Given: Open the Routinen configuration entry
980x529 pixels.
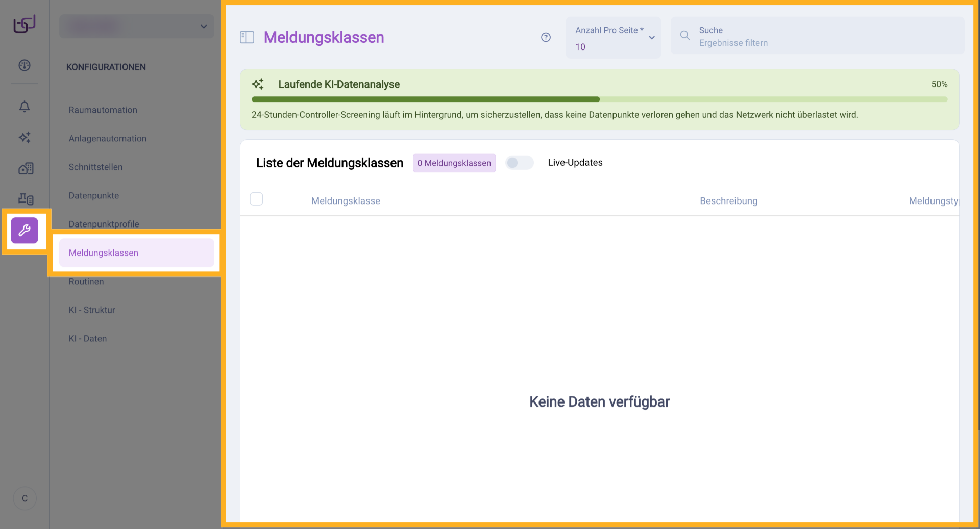Looking at the screenshot, I should coord(86,281).
